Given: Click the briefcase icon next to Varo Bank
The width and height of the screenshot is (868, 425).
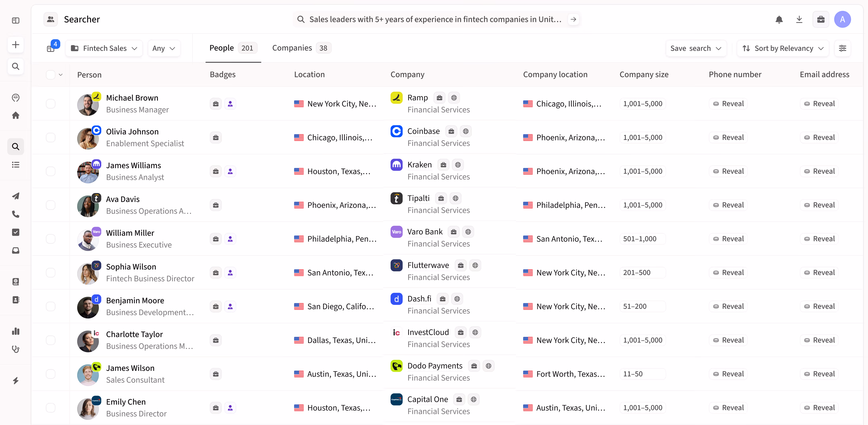Looking at the screenshot, I should [454, 232].
